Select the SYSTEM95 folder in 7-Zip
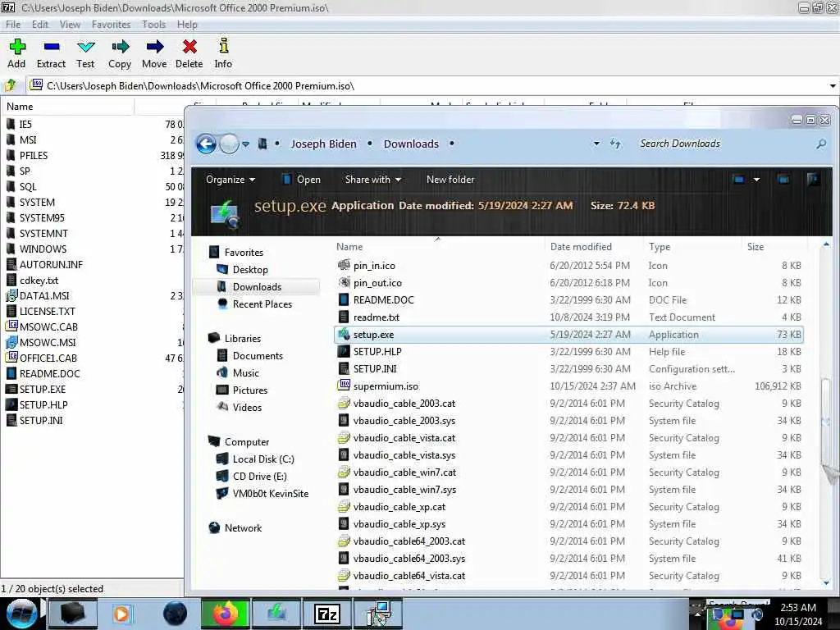 pos(42,218)
